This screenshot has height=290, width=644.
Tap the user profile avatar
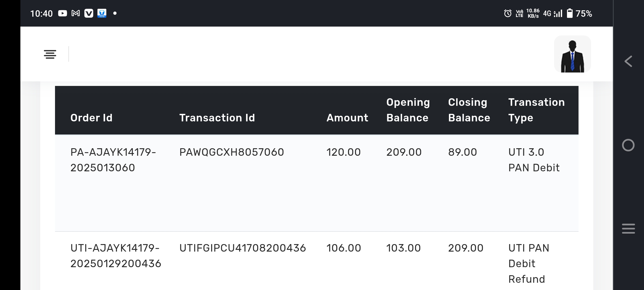tap(572, 54)
